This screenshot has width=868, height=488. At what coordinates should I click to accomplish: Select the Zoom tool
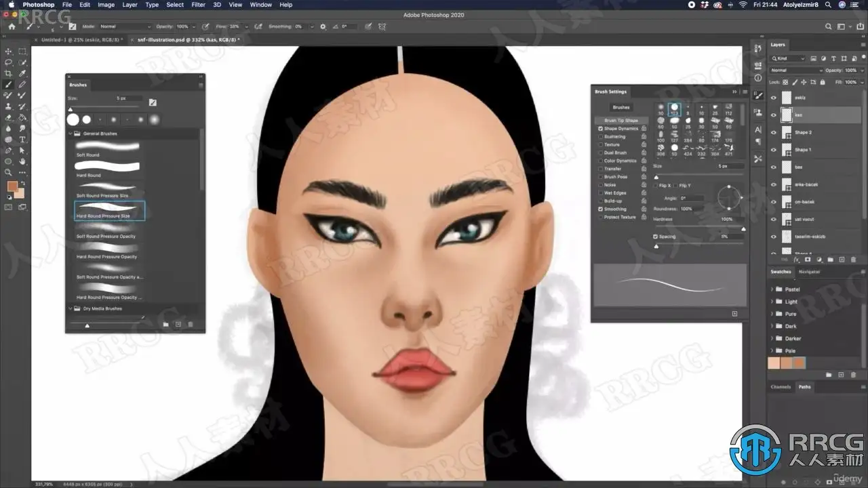point(9,172)
